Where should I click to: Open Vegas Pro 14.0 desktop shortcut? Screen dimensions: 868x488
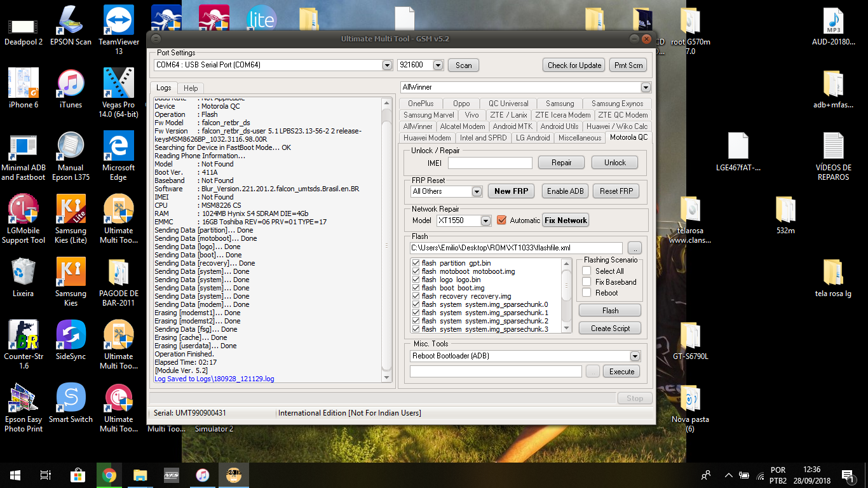[x=118, y=93]
